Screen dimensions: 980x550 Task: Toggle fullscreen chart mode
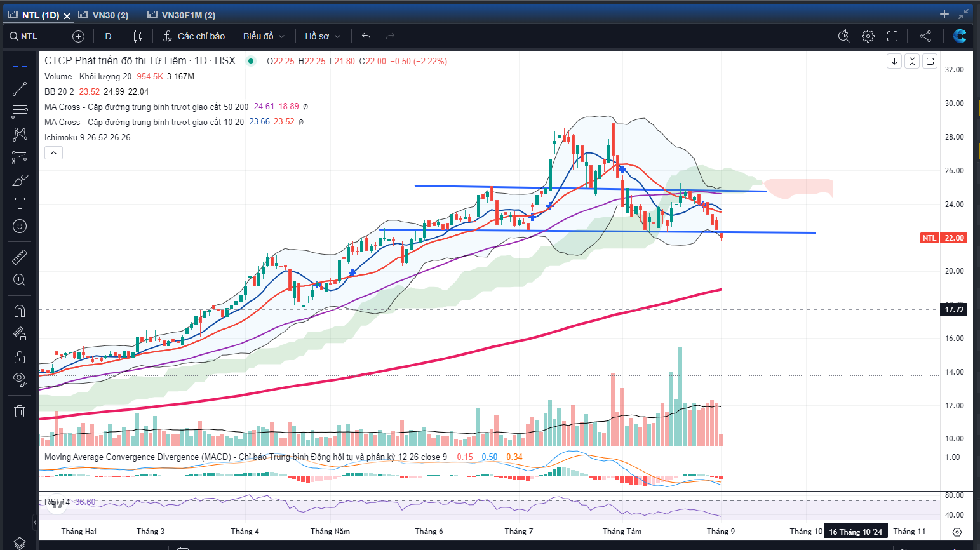(892, 36)
